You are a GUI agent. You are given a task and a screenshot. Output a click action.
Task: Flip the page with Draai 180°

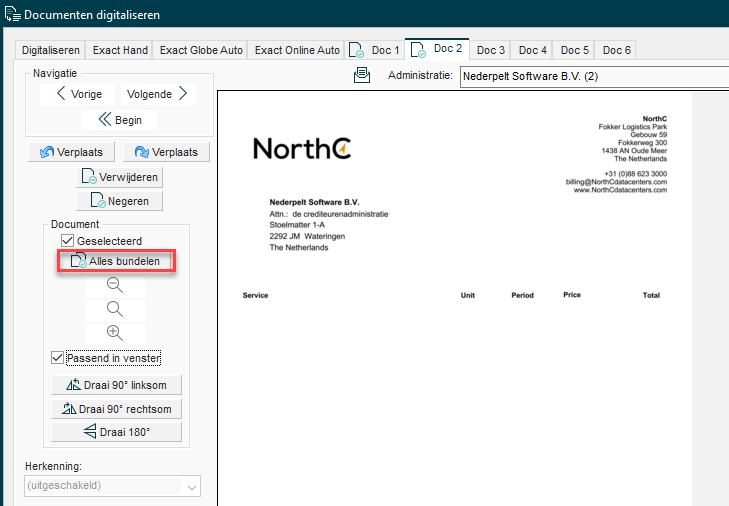coord(116,432)
